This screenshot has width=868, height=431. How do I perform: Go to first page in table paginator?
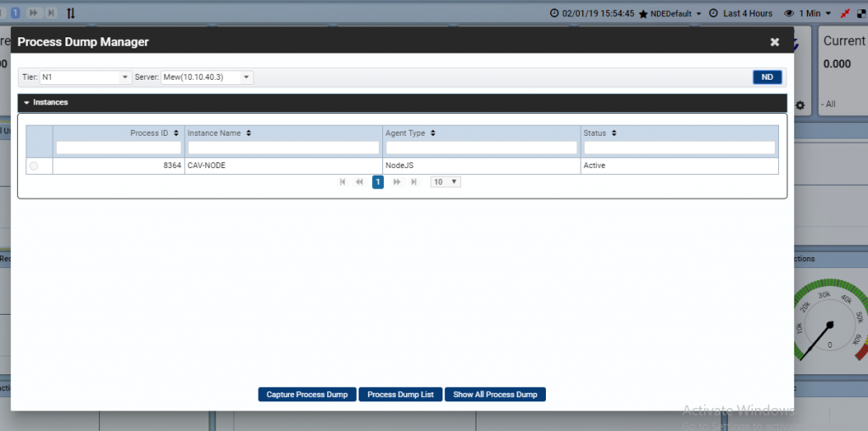point(342,182)
